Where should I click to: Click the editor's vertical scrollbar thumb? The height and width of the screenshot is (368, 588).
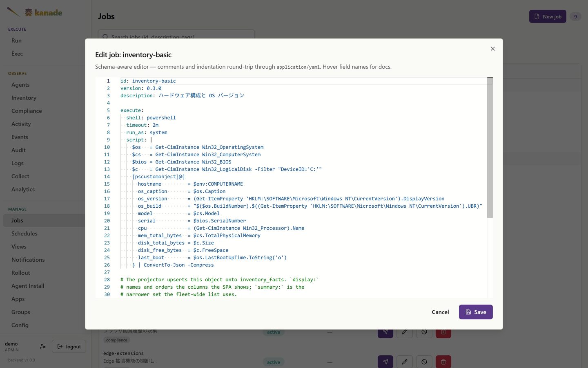[x=490, y=148]
